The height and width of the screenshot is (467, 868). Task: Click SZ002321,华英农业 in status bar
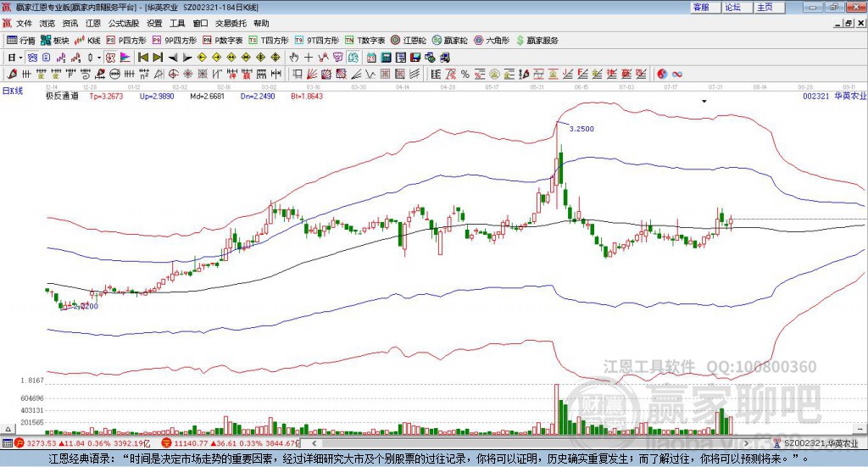(821, 443)
